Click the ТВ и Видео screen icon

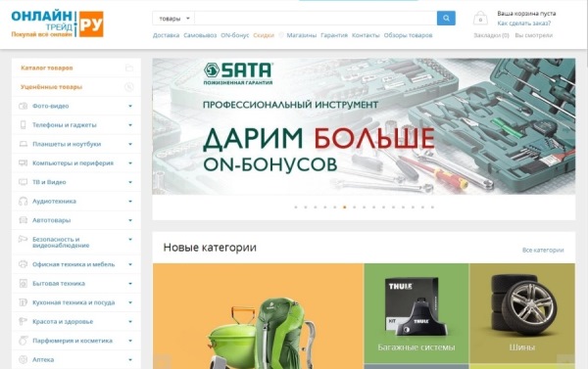(23, 182)
